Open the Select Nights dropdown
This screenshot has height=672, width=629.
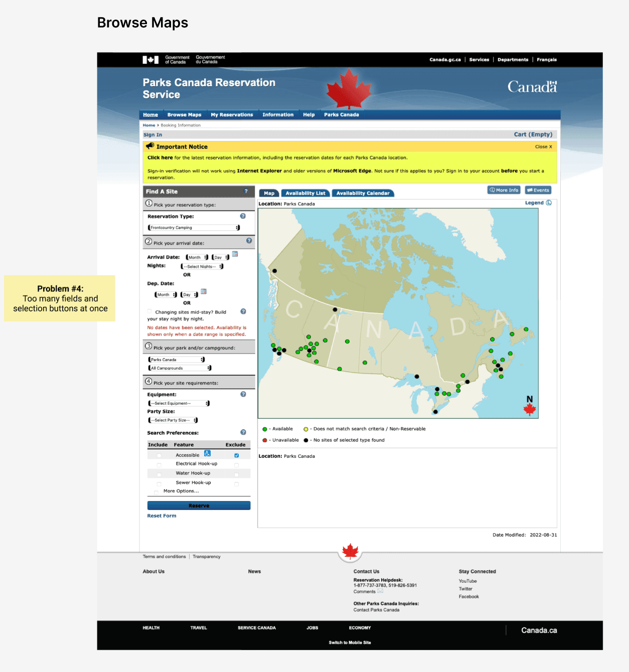click(x=202, y=266)
